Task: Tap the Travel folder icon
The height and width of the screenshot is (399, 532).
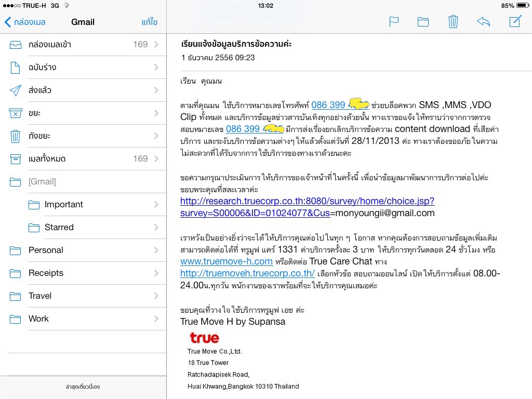Action: (15, 296)
